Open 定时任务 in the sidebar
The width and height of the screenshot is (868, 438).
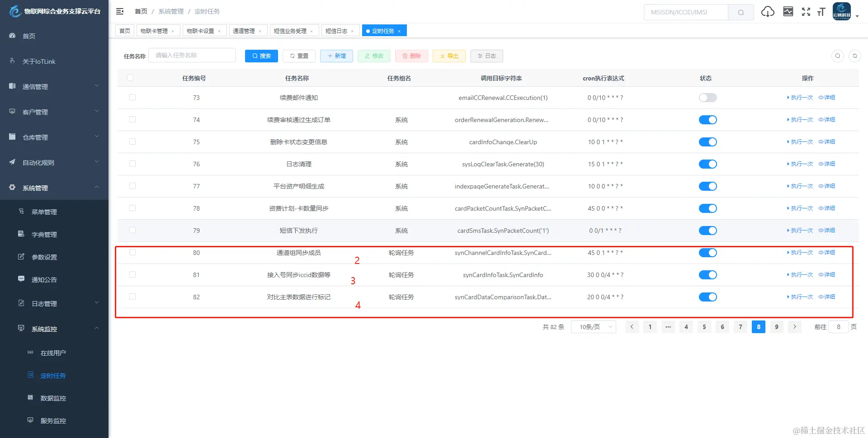(x=53, y=376)
